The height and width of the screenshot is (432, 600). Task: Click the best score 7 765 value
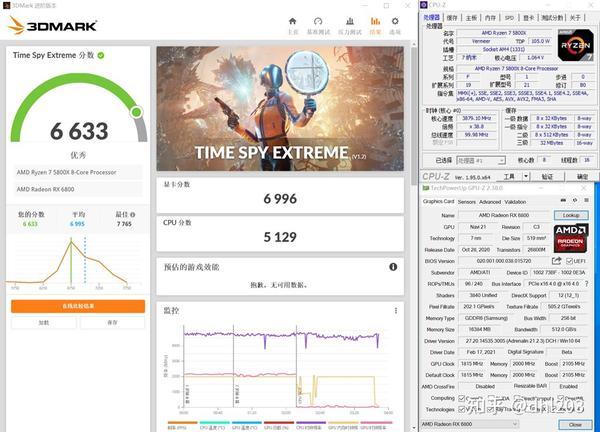pos(124,224)
